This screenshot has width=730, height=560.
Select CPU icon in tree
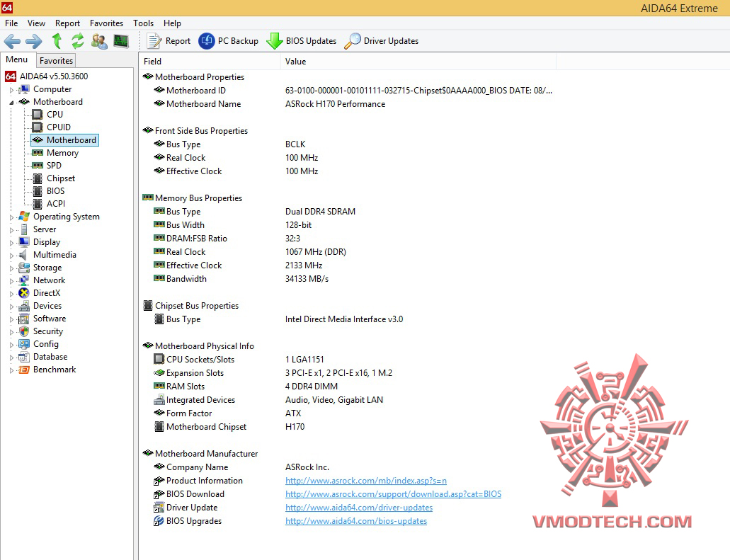click(x=38, y=115)
